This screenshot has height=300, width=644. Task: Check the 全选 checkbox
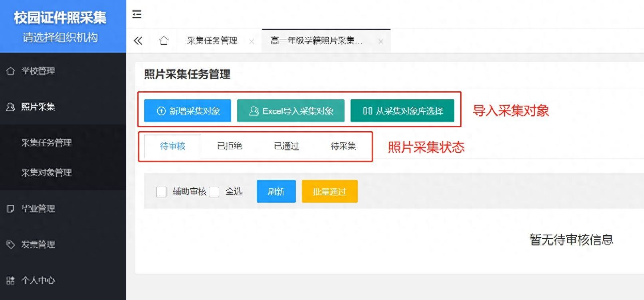(214, 192)
